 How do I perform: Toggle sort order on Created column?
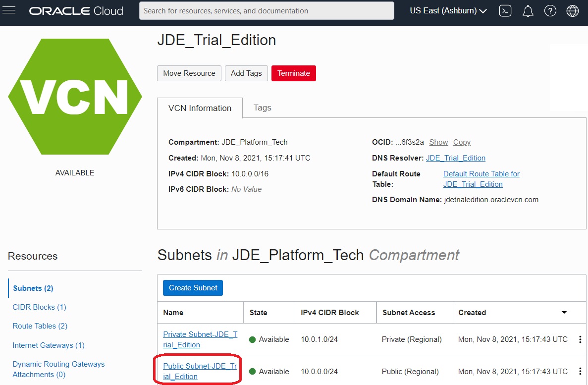pyautogui.click(x=564, y=313)
